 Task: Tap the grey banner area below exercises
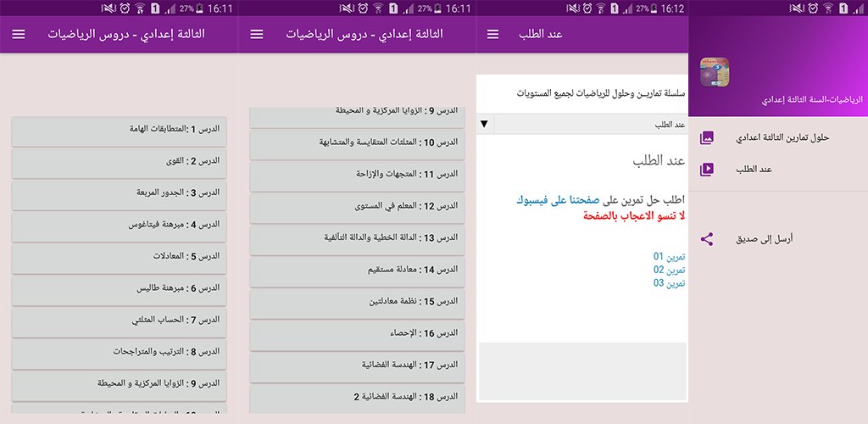click(582, 371)
